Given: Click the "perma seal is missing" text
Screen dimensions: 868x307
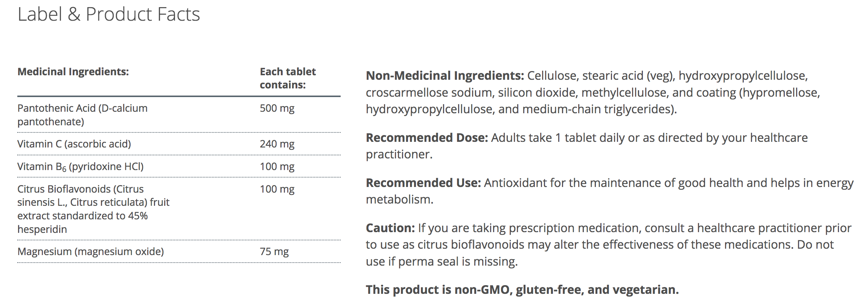Looking at the screenshot, I should [457, 261].
